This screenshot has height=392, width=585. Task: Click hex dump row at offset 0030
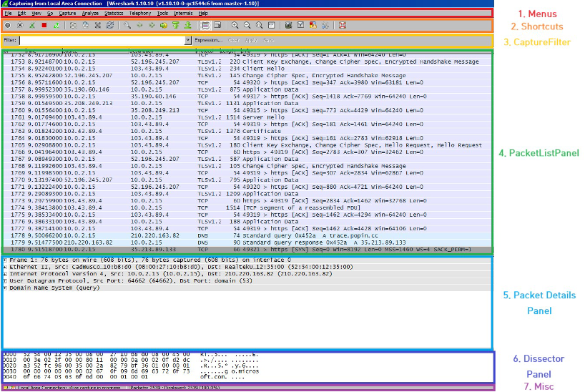click(x=131, y=371)
